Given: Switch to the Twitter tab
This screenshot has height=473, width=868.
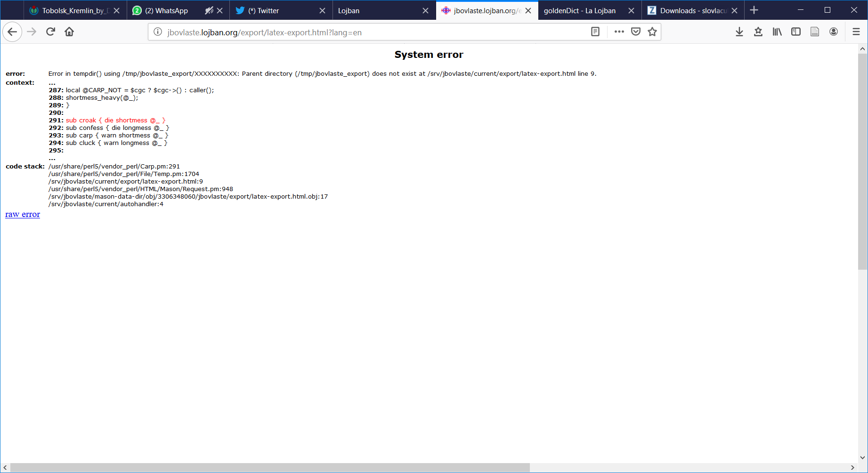Looking at the screenshot, I should (264, 10).
